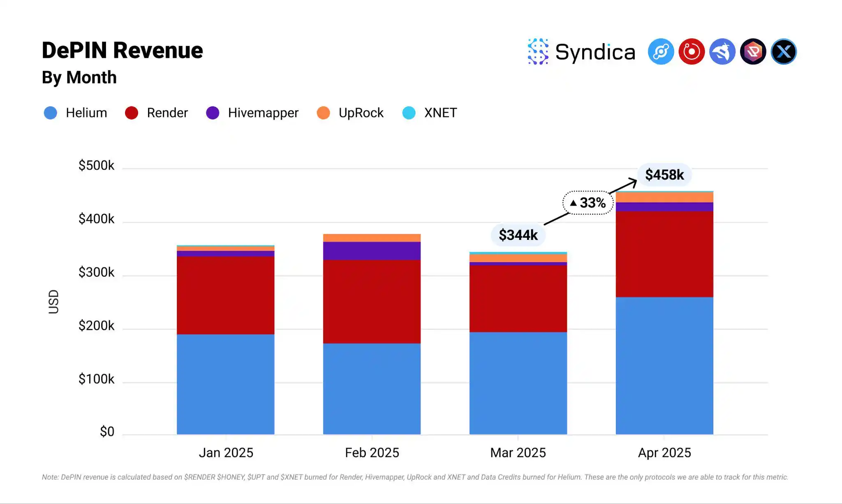Click the Syndica brand name text
Screen dimensions: 842x504
coord(595,53)
